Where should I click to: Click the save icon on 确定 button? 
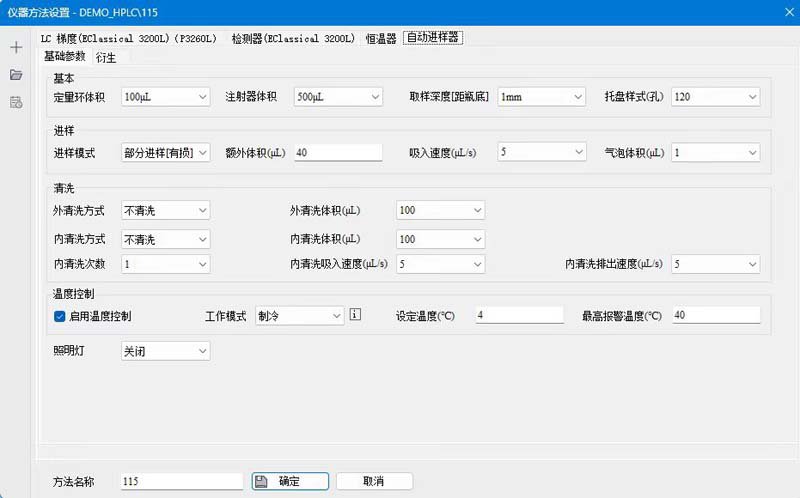point(261,481)
